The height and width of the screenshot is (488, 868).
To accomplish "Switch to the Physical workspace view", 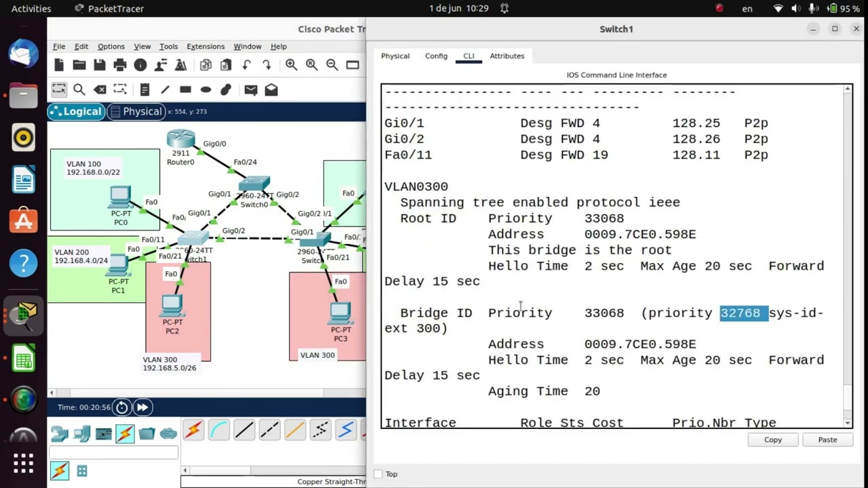I will (x=136, y=112).
